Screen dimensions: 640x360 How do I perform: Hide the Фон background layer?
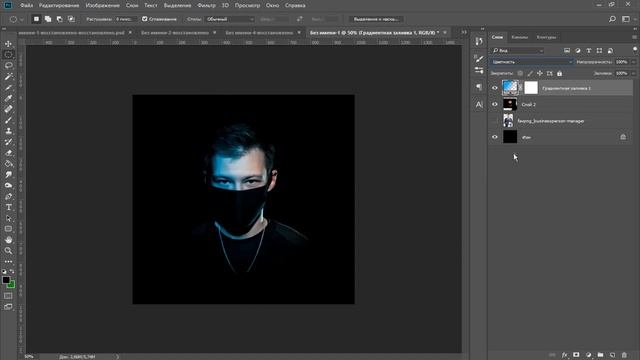click(x=495, y=137)
